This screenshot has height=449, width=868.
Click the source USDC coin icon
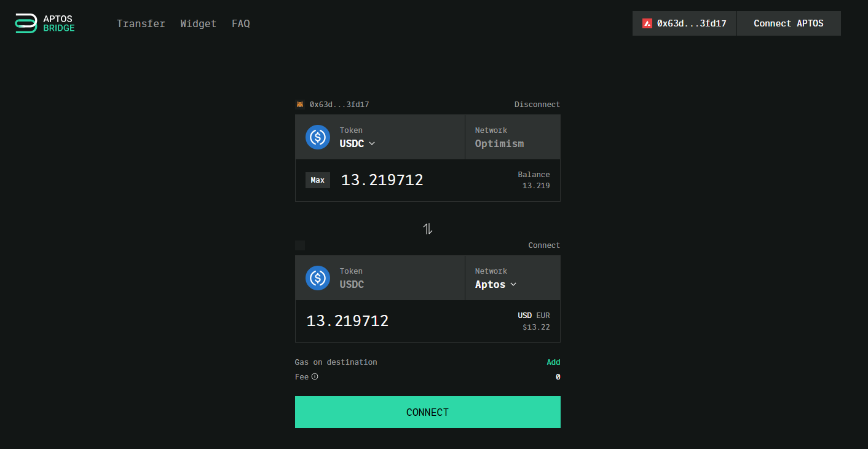[318, 137]
